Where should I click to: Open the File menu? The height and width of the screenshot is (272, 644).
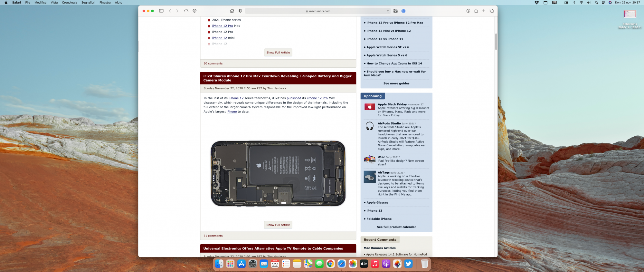click(x=28, y=3)
